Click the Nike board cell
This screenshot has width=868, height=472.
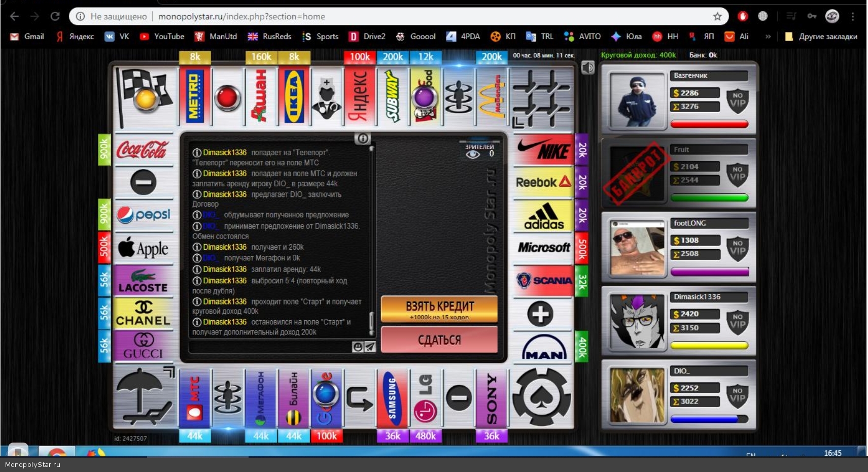[544, 149]
